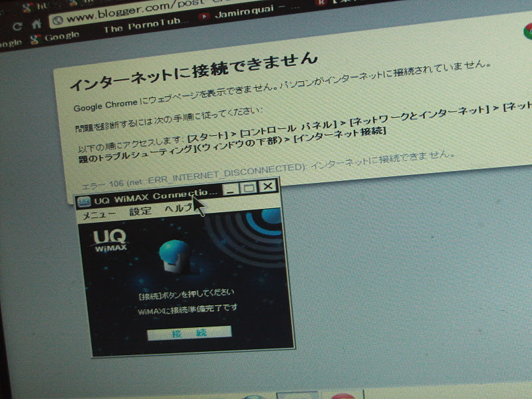Screen dimensions: 532x399
Task: Click the [接続]ボタンを押してください message
Action: click(x=186, y=294)
